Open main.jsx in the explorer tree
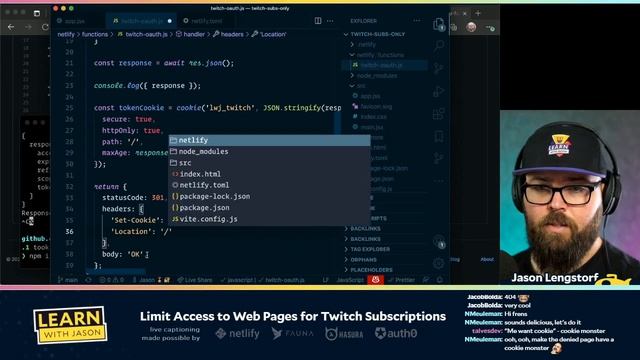The image size is (640, 360). coord(384,127)
